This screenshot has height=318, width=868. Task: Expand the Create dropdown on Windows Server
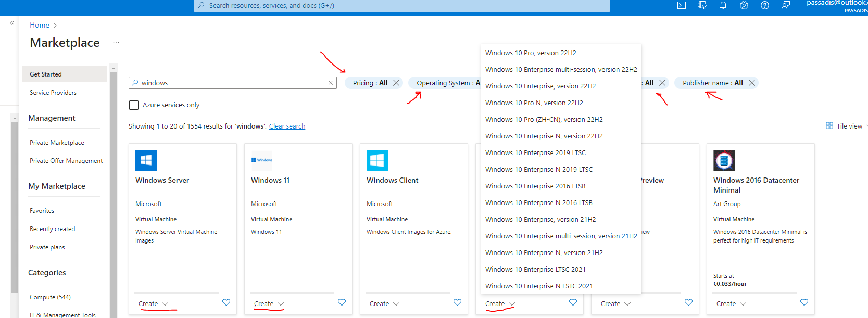tap(154, 304)
